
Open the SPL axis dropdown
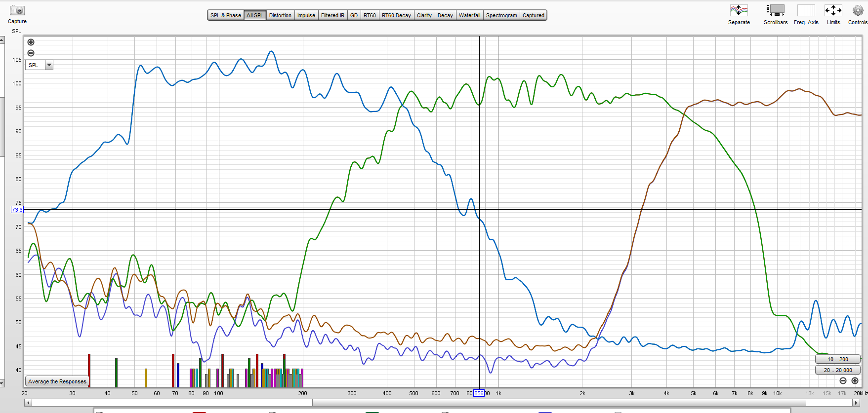(49, 65)
